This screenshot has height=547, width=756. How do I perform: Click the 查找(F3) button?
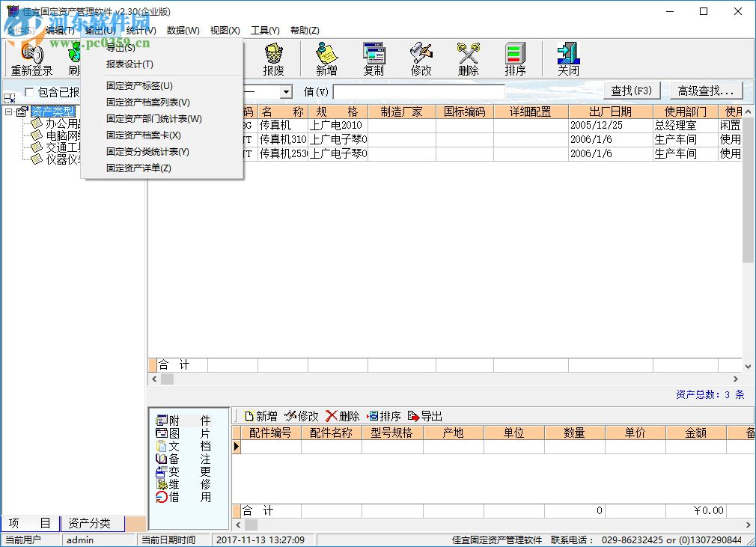click(631, 90)
